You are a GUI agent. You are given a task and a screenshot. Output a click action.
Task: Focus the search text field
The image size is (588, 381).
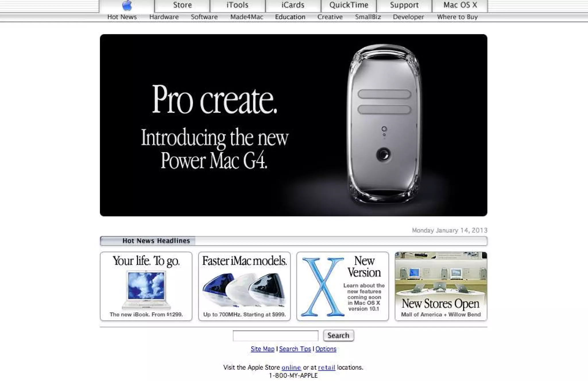coord(276,335)
